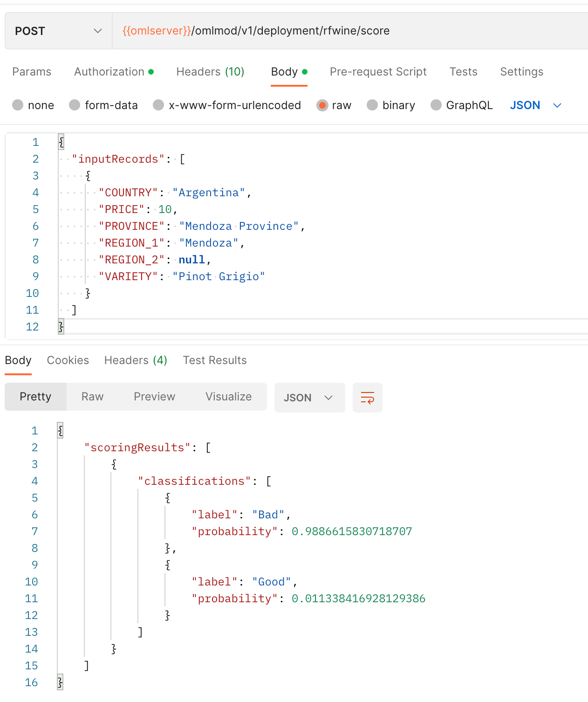The height and width of the screenshot is (702, 588).
Task: Select the GraphQL body option
Action: [436, 105]
